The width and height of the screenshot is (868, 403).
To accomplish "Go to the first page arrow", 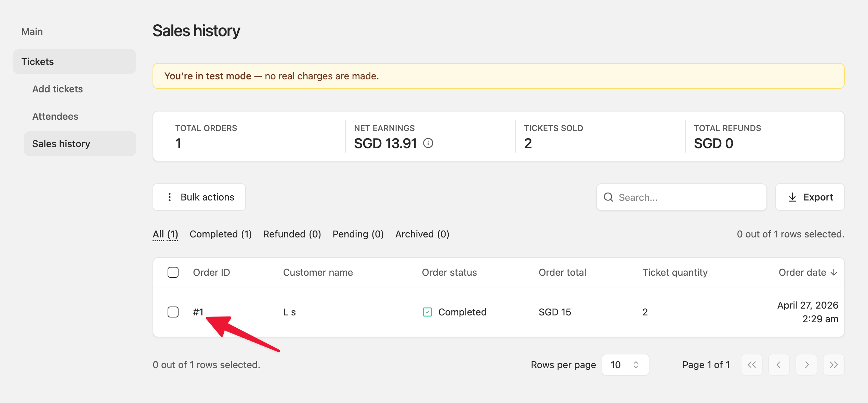I will tap(752, 365).
